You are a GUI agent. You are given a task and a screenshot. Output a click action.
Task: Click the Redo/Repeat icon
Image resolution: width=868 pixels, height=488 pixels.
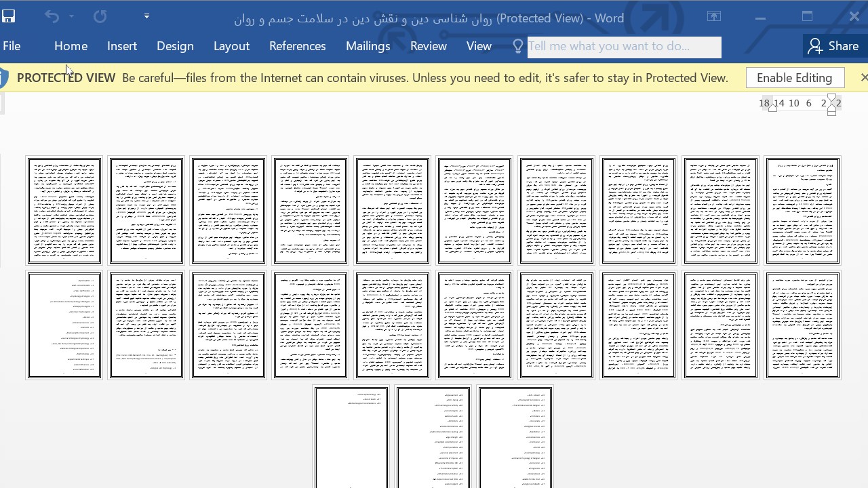click(100, 16)
